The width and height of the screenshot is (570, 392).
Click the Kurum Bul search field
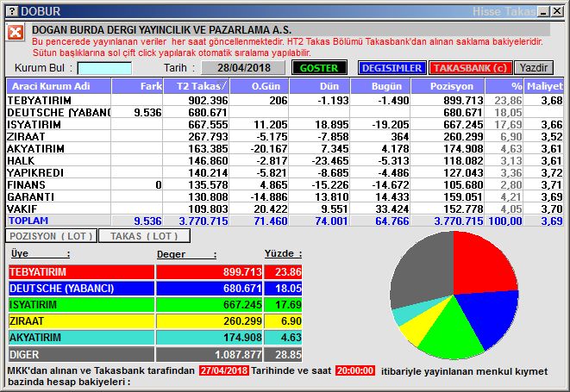pyautogui.click(x=104, y=68)
